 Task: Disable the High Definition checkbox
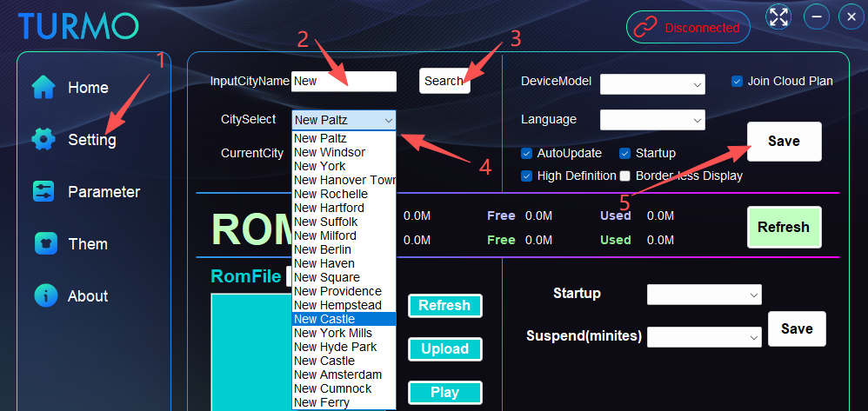tap(526, 176)
